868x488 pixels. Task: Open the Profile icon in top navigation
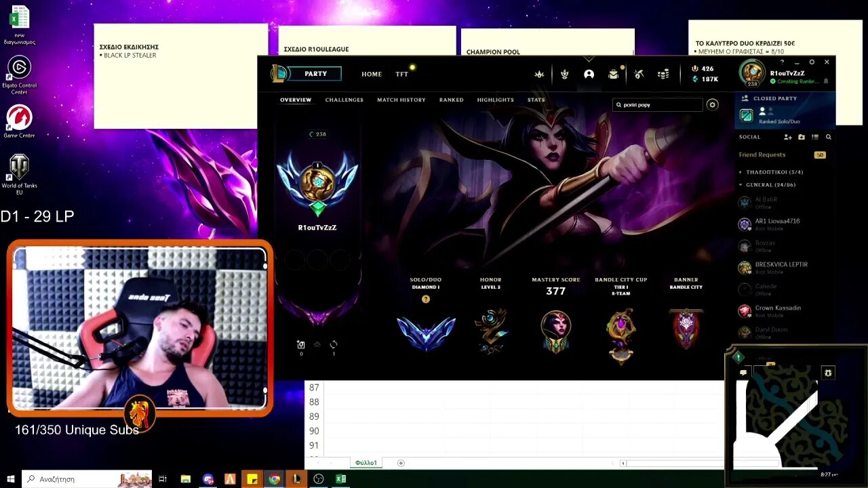tap(589, 75)
